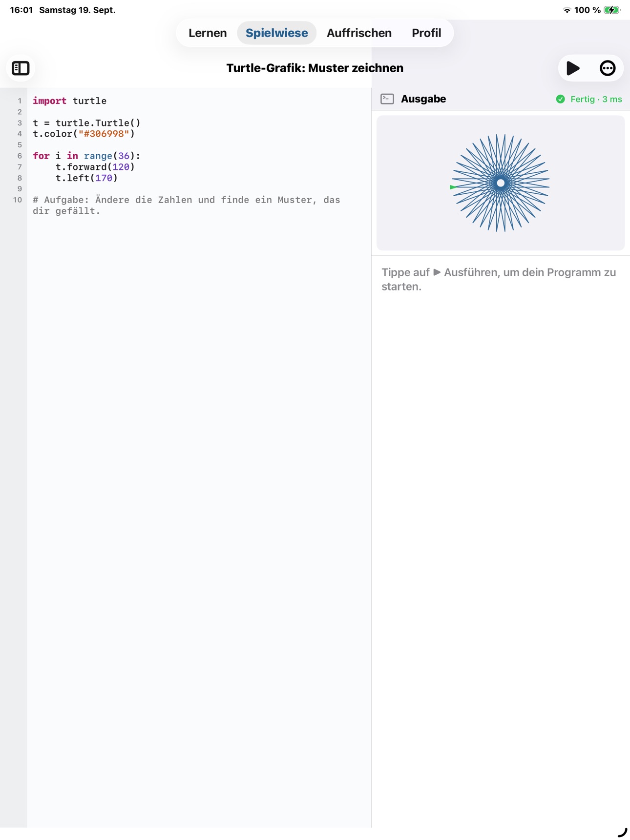Click the Ausgabe terminal icon
Image resolution: width=630 pixels, height=840 pixels.
pos(387,99)
